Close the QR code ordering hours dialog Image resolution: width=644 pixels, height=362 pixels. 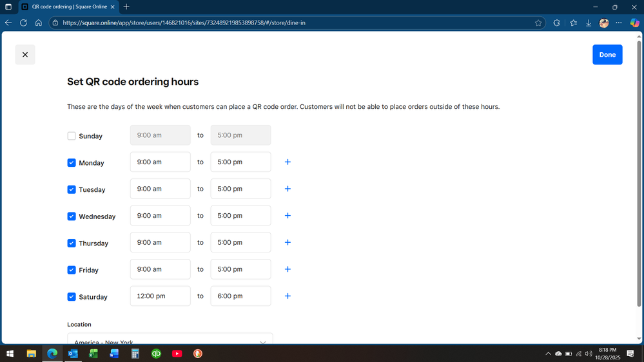25,55
